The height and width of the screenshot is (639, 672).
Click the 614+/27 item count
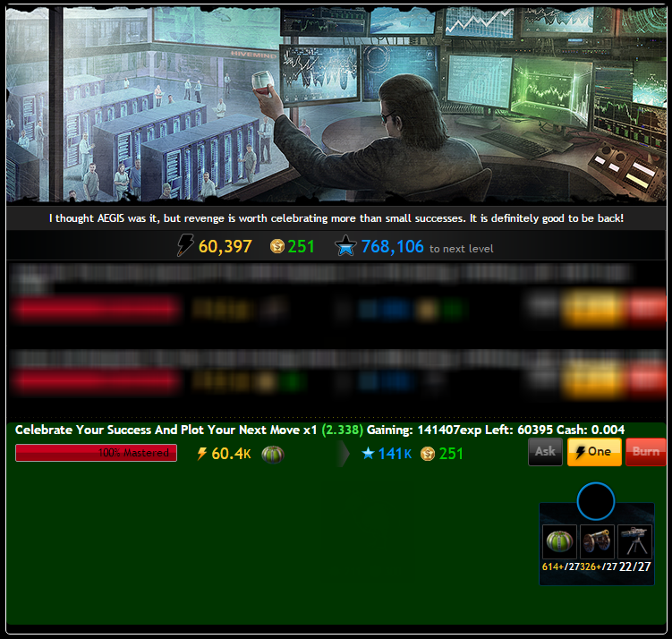(x=561, y=567)
